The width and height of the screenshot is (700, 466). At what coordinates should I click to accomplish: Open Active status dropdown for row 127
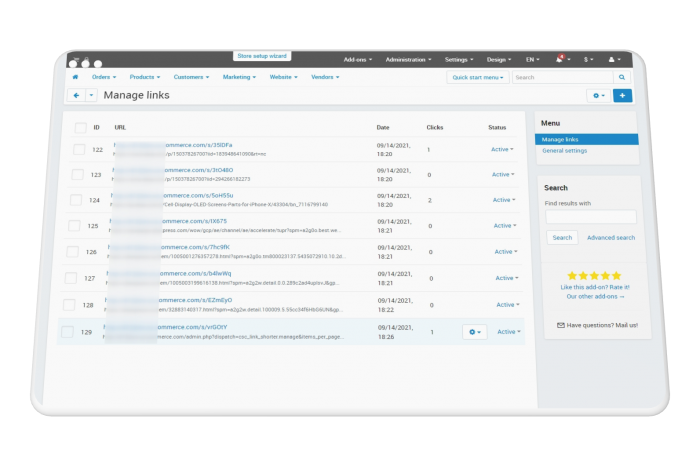click(507, 278)
